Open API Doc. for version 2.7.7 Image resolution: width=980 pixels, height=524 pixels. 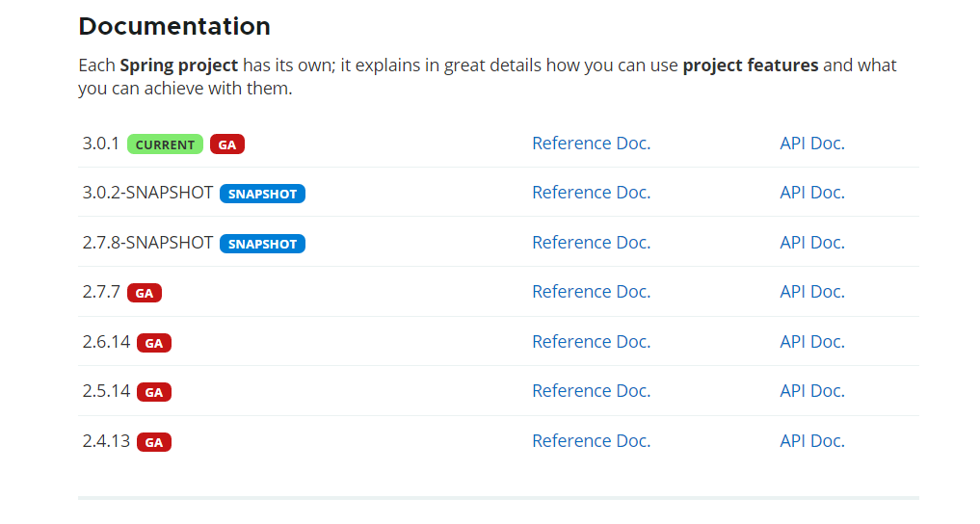(x=812, y=292)
